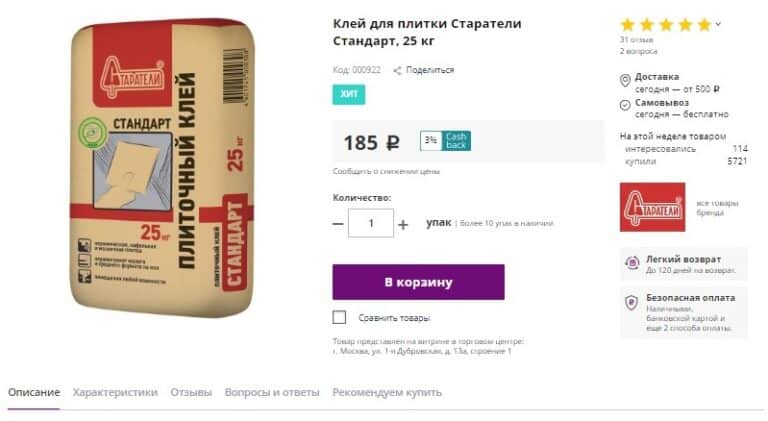Open the Отзывы tab

point(191,392)
